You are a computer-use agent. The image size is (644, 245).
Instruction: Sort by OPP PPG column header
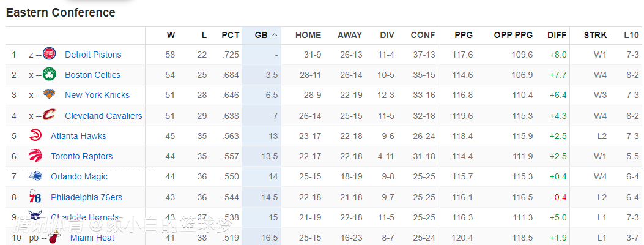coord(513,35)
